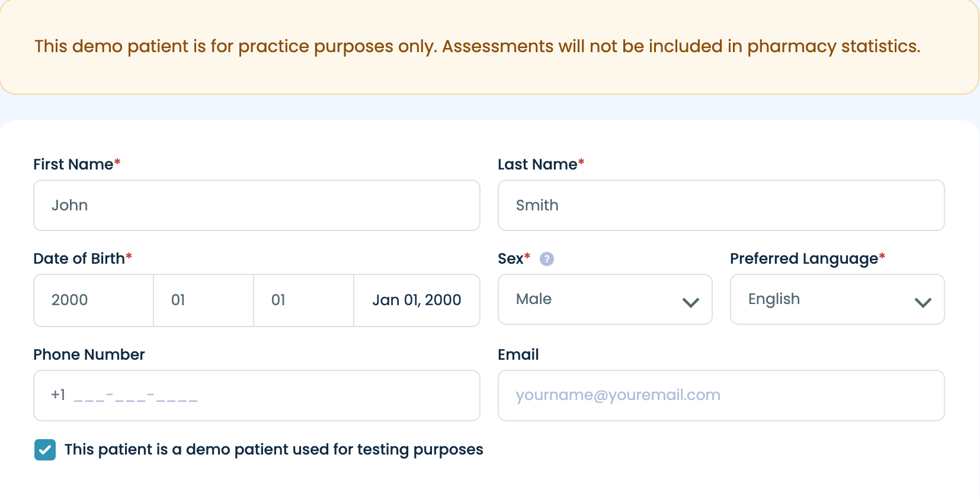
Task: Open the Preferred Language dropdown showing English
Action: click(x=837, y=299)
